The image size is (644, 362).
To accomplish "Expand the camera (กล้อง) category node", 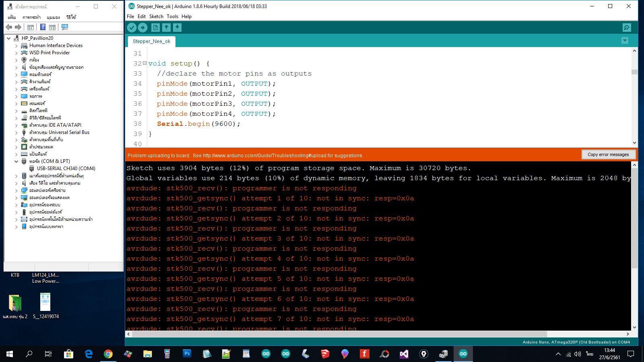I will 16,60.
